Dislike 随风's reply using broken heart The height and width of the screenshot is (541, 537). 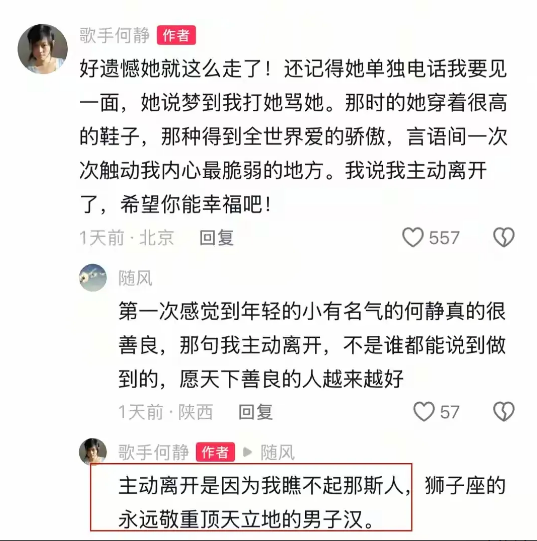(x=504, y=412)
